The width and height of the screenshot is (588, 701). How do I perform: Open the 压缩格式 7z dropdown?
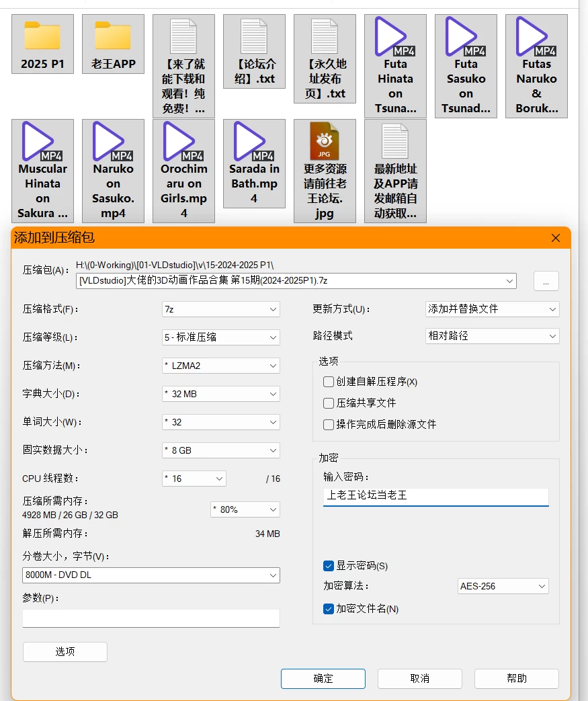coord(221,309)
